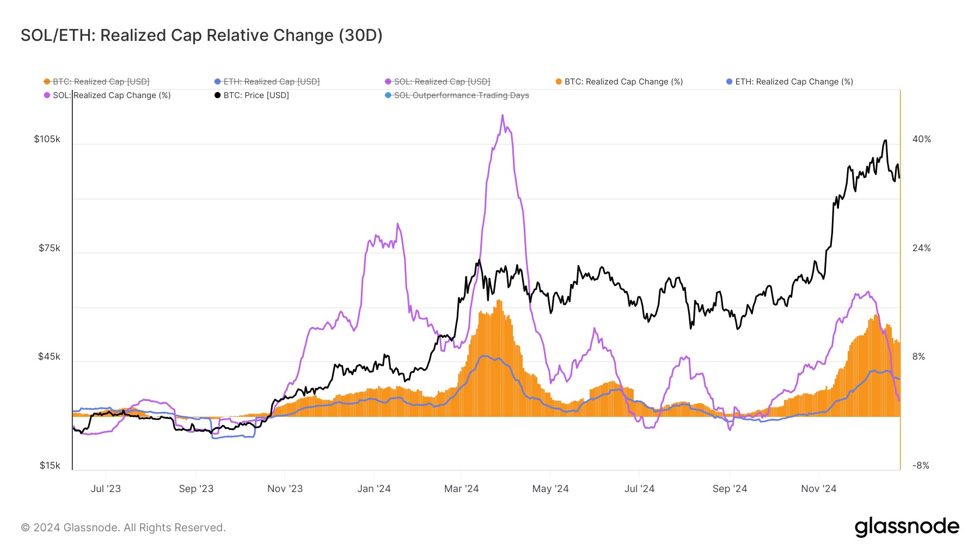Click the glassnode logo

point(906,527)
